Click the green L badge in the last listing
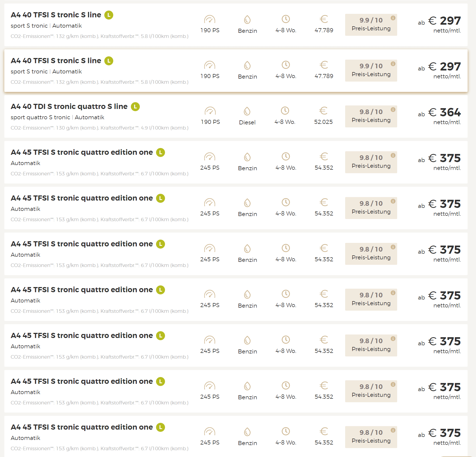Viewport: 476px width, 457px height. (161, 427)
